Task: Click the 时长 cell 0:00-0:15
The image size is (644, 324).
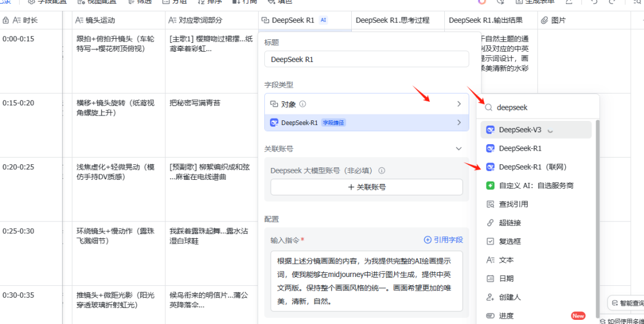Action: 31,61
